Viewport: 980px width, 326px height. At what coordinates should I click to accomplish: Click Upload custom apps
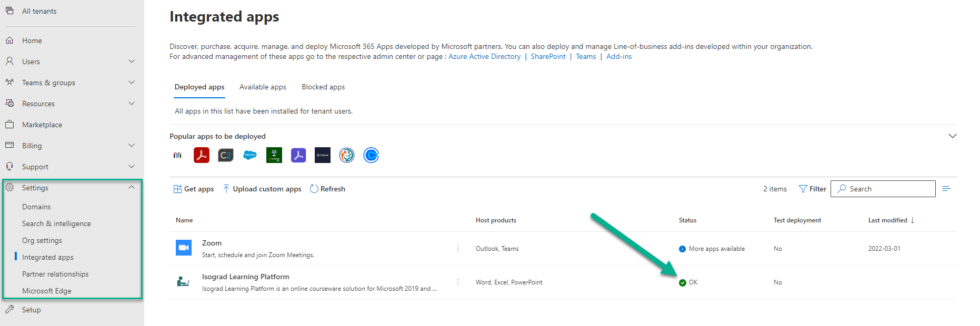(262, 189)
